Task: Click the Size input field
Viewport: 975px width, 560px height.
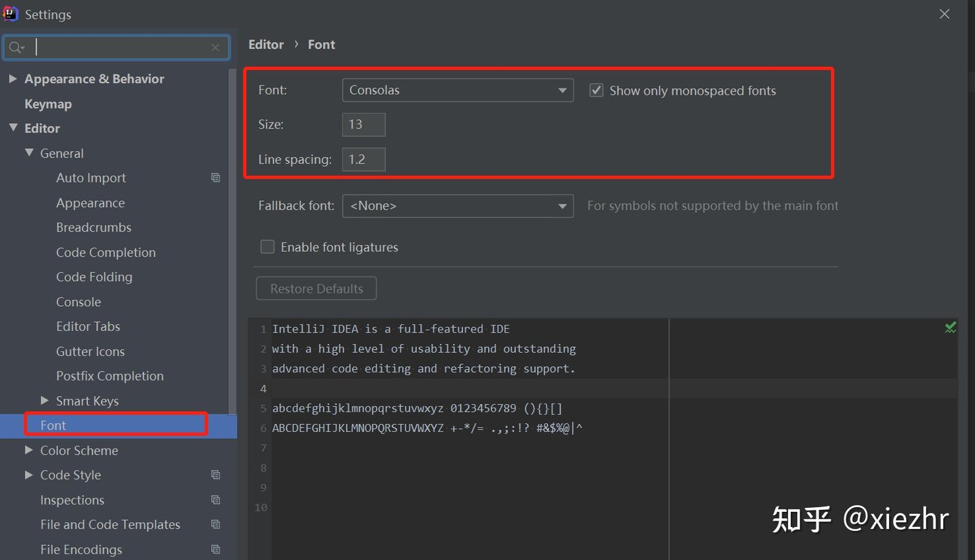Action: click(363, 124)
